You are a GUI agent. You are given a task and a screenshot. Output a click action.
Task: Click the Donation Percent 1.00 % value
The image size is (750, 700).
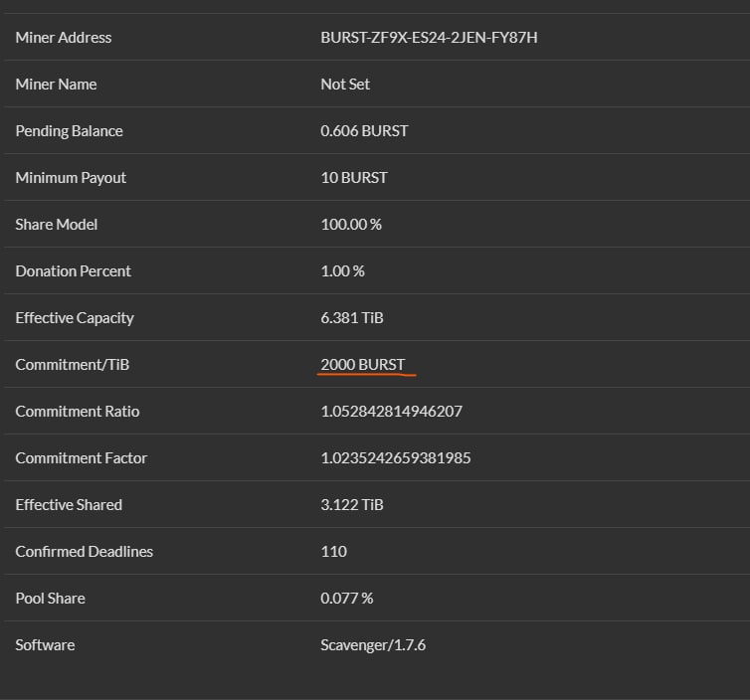[342, 271]
